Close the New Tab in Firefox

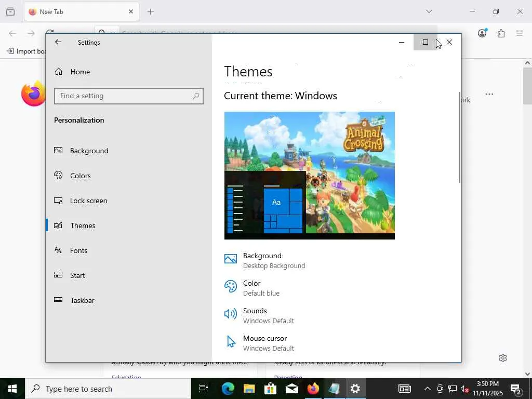point(131,12)
